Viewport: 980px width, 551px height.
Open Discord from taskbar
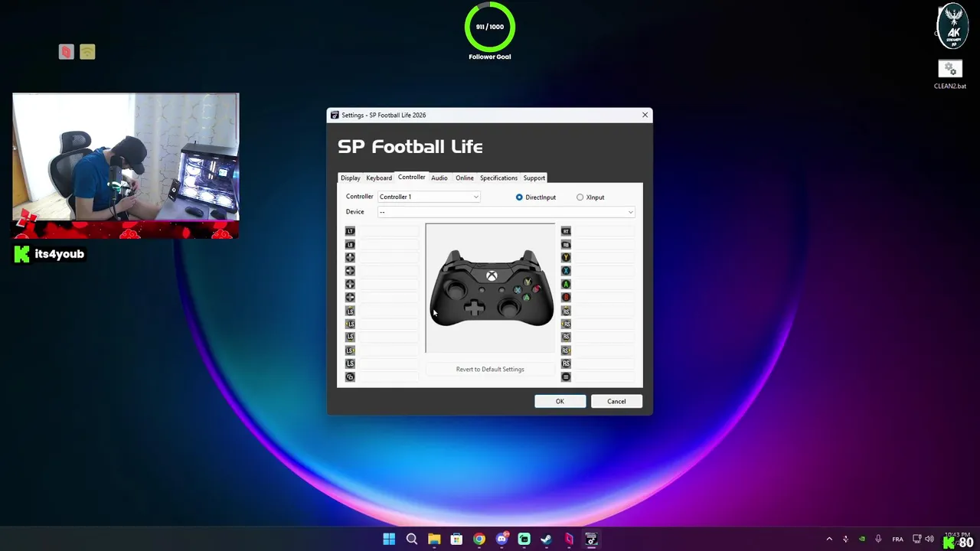(501, 539)
